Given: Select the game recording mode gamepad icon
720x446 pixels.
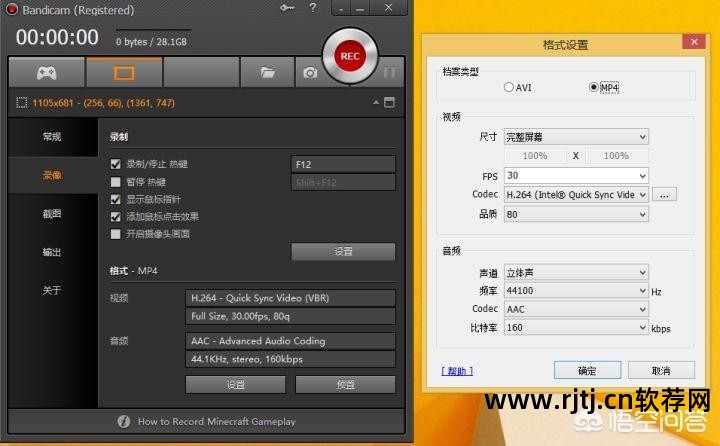Looking at the screenshot, I should pos(47,72).
